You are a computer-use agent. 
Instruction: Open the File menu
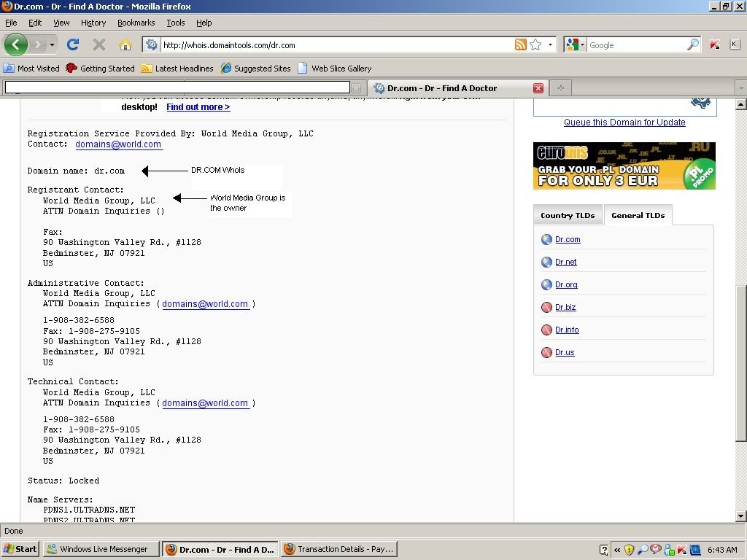pos(11,23)
